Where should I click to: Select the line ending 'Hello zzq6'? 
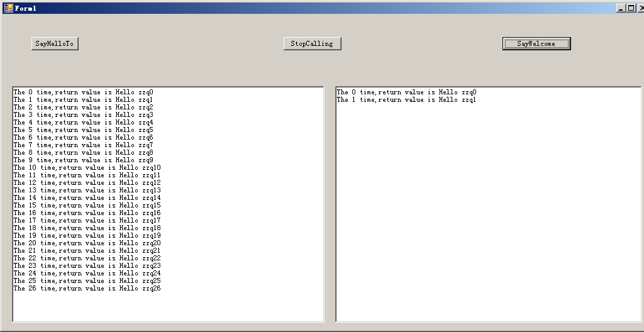(84, 137)
